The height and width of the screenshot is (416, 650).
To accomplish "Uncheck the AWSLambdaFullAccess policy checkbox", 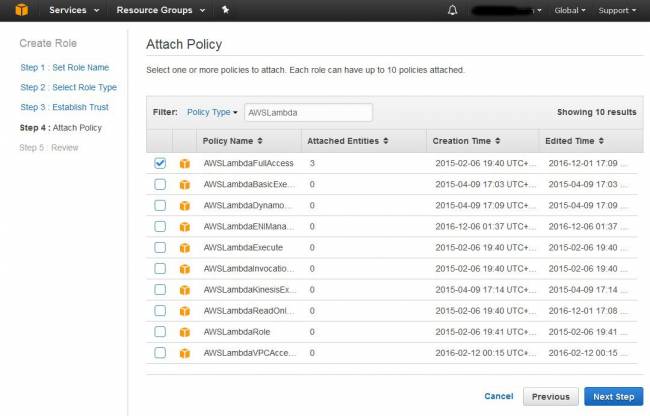I will tap(160, 163).
